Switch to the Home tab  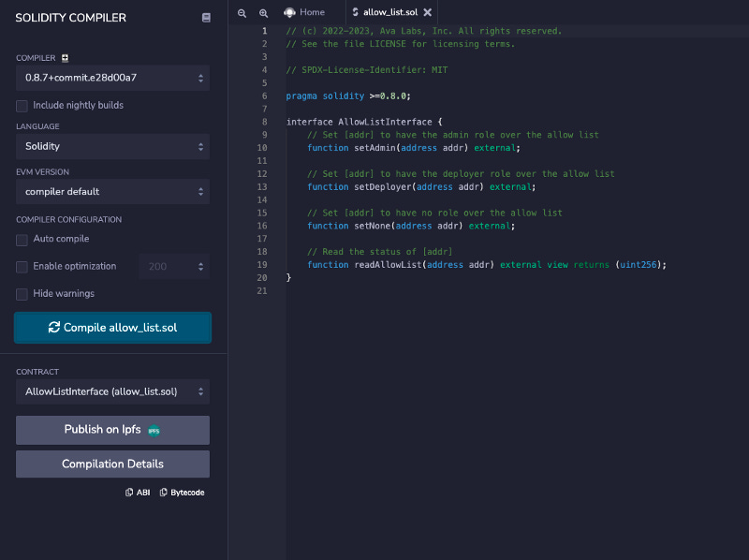click(305, 12)
